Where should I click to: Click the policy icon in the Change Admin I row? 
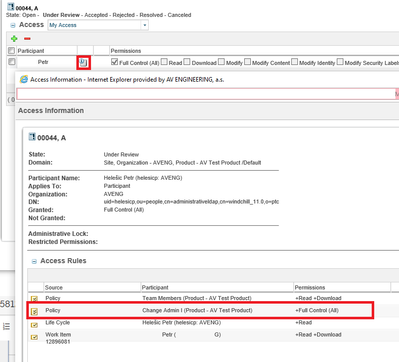coord(34,311)
